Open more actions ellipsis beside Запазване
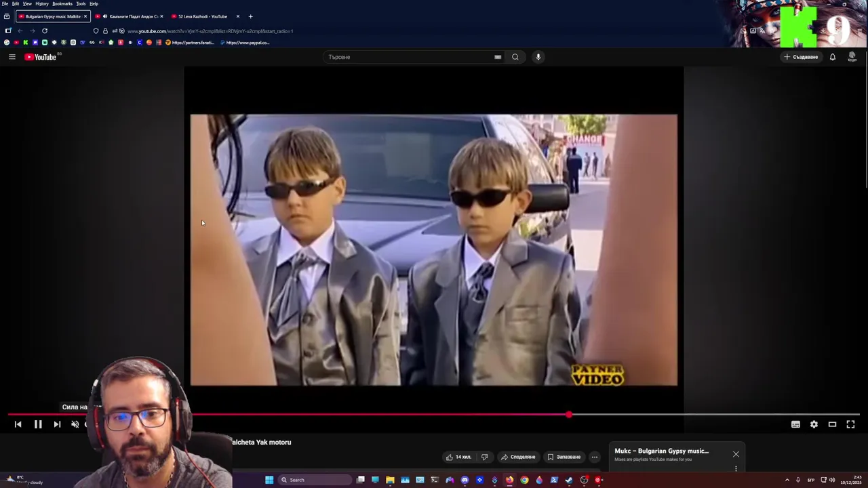This screenshot has height=488, width=868. [x=595, y=457]
